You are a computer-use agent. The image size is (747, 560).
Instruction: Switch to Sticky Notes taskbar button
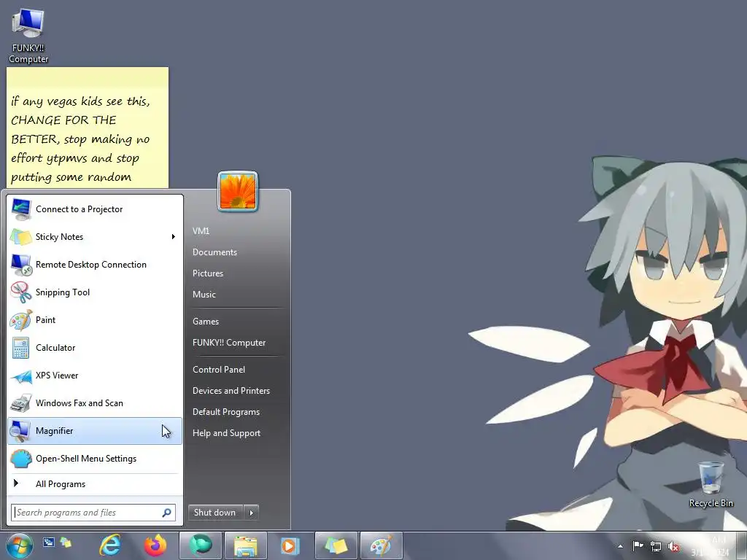click(336, 545)
